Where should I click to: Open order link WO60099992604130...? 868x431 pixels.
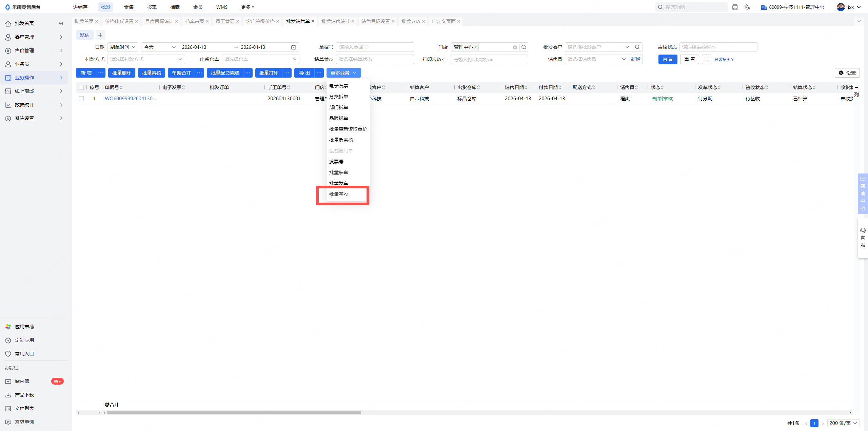pyautogui.click(x=130, y=99)
